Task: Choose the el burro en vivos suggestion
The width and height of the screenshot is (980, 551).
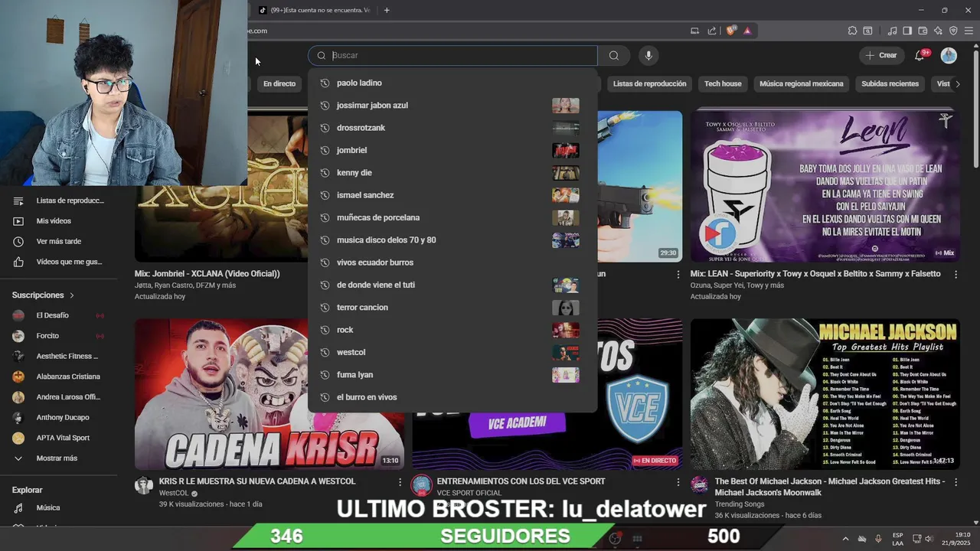Action: pyautogui.click(x=452, y=397)
